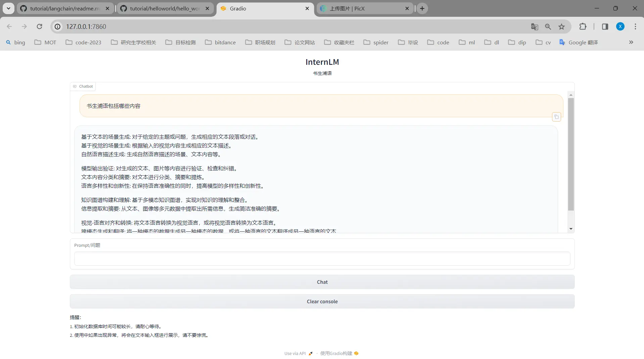Open a new browser tab with plus

(x=422, y=8)
